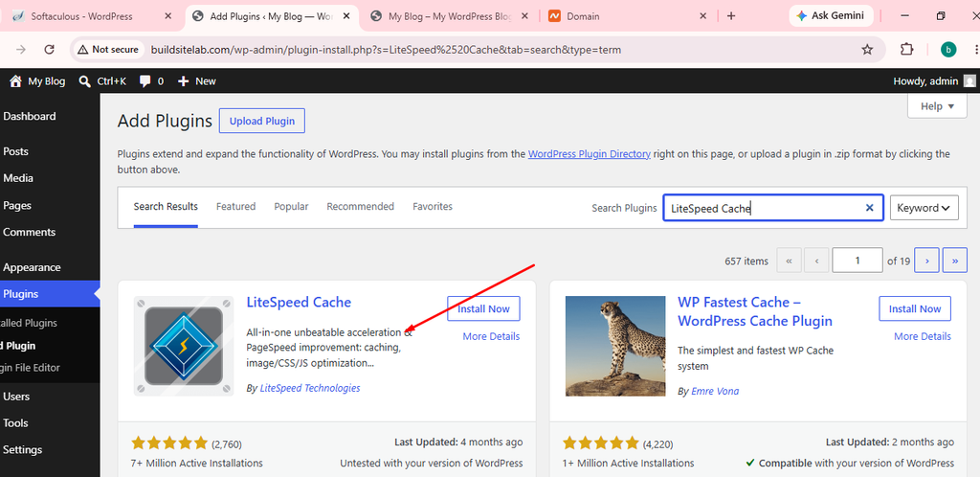
Task: Switch to the Recommended tab
Action: (360, 206)
